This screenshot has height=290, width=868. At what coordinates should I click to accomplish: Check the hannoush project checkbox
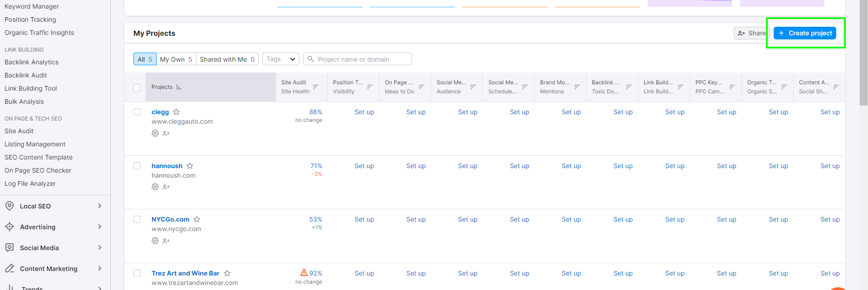coord(137,166)
